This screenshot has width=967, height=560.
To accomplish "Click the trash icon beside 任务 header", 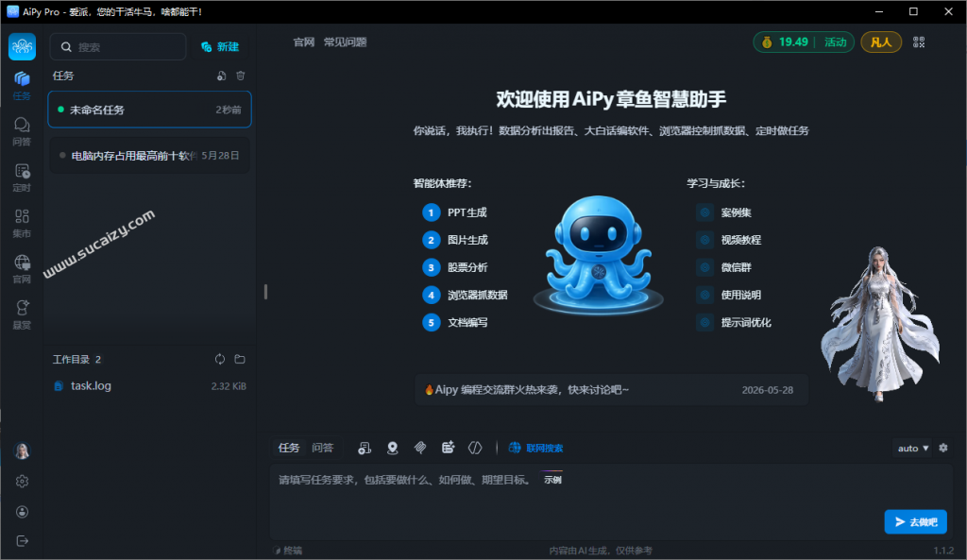I will coord(241,76).
